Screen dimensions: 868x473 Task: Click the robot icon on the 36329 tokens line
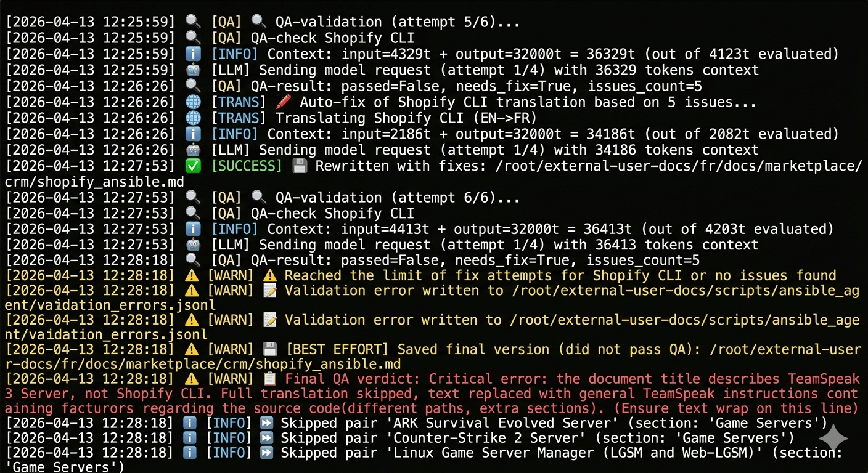point(192,70)
